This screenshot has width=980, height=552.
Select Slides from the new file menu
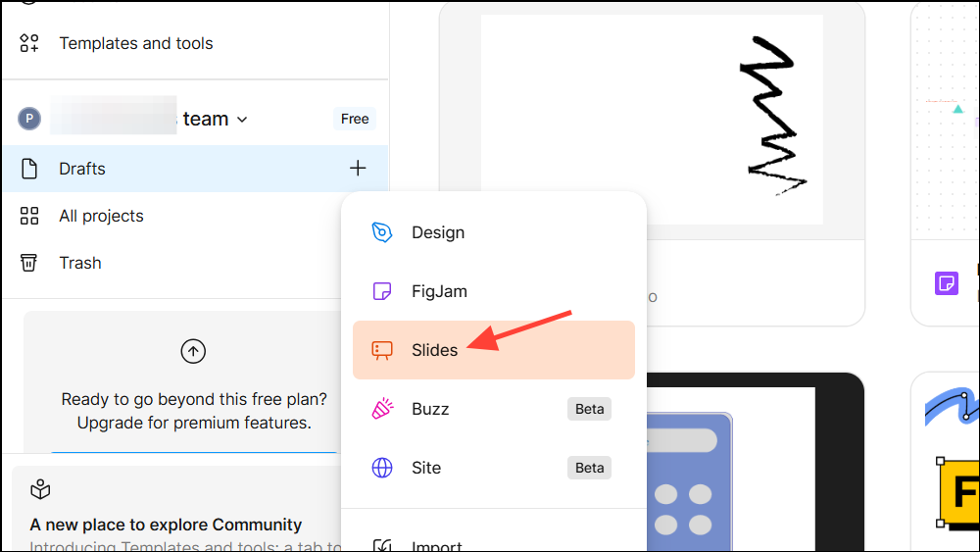[x=434, y=350]
